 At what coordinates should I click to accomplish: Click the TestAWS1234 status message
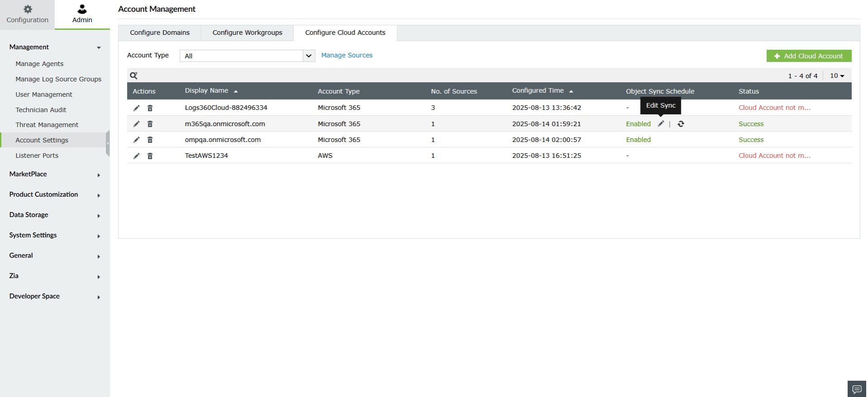pyautogui.click(x=774, y=156)
